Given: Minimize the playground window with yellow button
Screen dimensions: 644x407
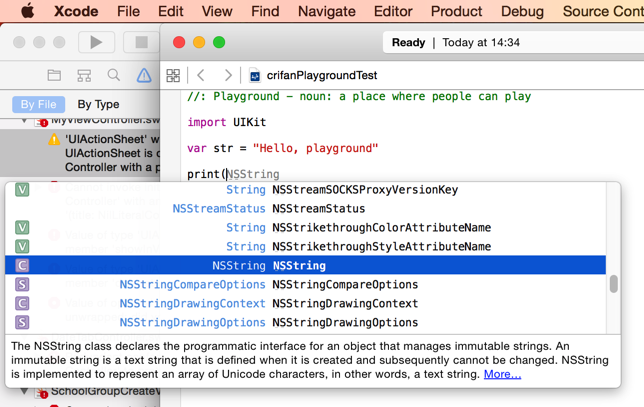Looking at the screenshot, I should [199, 42].
